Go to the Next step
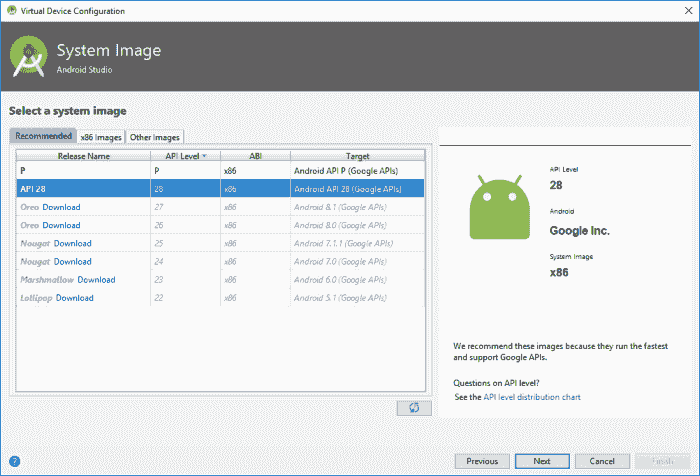700x476 pixels. pos(542,461)
